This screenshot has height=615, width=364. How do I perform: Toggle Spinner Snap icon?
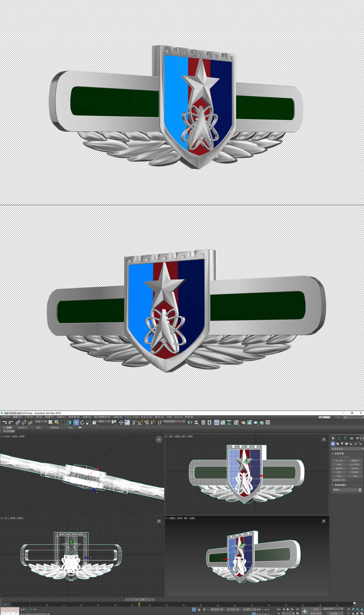coord(153,422)
